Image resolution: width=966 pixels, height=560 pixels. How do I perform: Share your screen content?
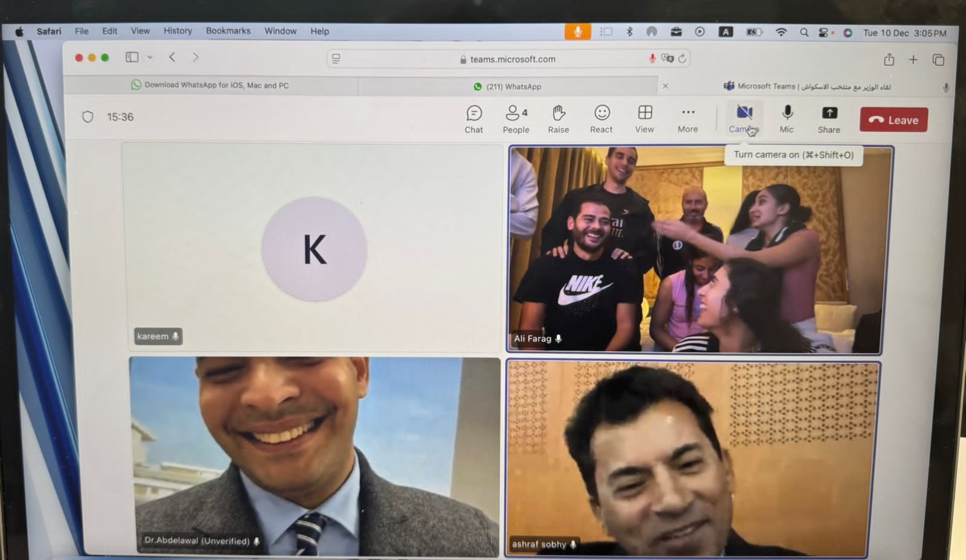tap(829, 119)
